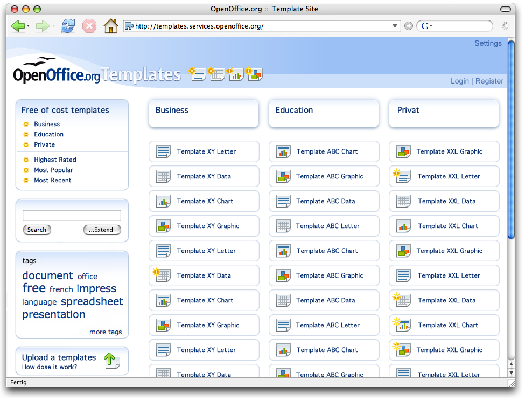Open the Login link
Image resolution: width=532 pixels, height=400 pixels.
click(459, 81)
